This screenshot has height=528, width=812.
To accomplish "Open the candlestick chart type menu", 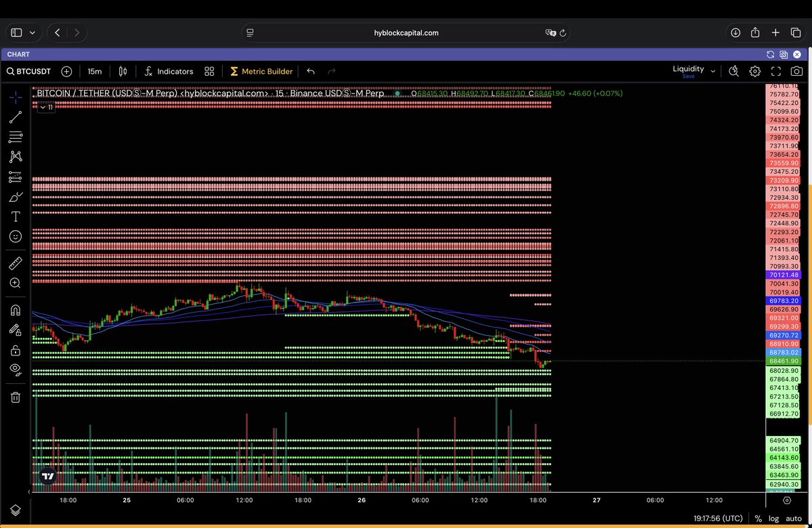I will pyautogui.click(x=123, y=72).
